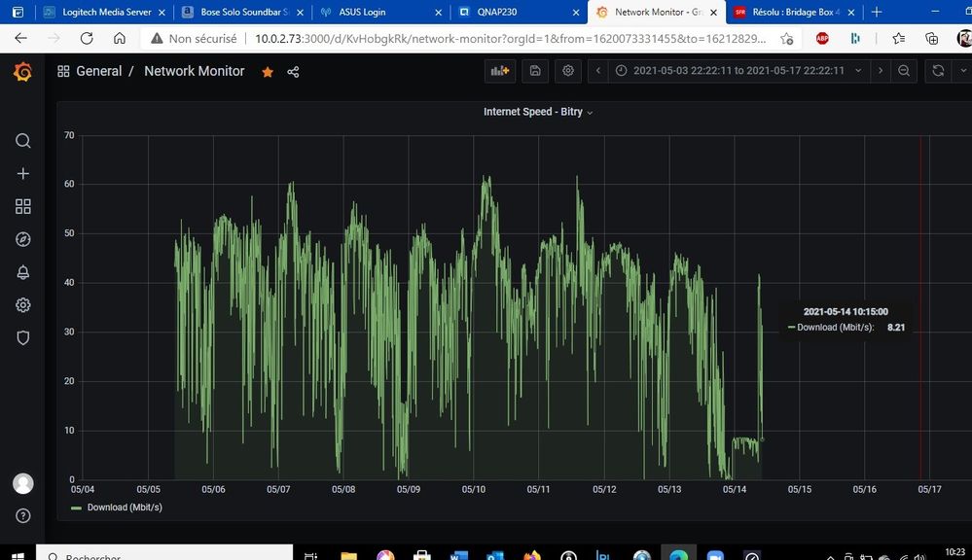This screenshot has width=972, height=560.
Task: Toggle the ABP ad blocker extension
Action: pos(822,39)
